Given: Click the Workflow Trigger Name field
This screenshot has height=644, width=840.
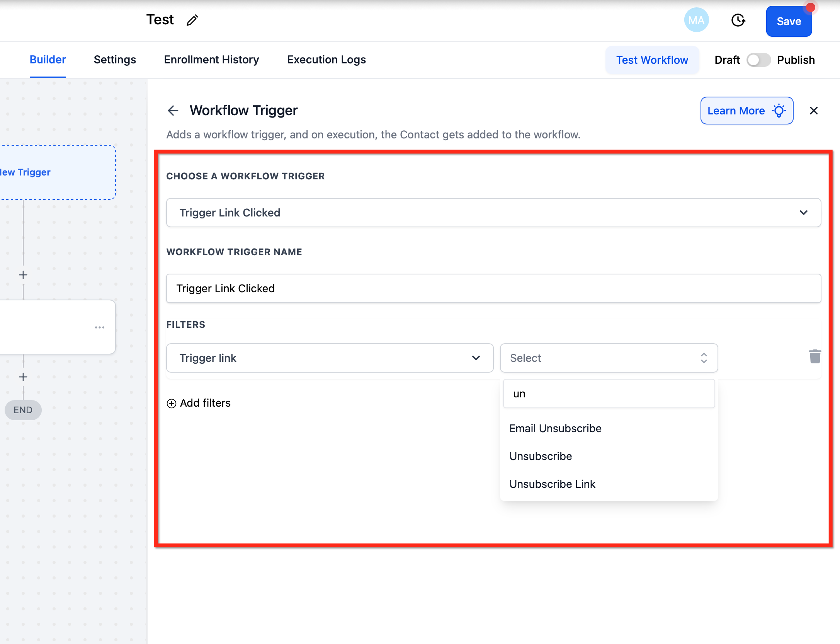Looking at the screenshot, I should 493,288.
